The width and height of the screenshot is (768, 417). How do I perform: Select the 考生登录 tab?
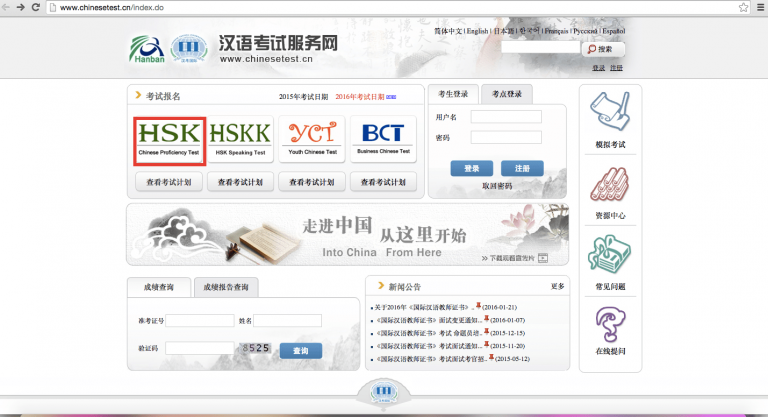click(454, 93)
